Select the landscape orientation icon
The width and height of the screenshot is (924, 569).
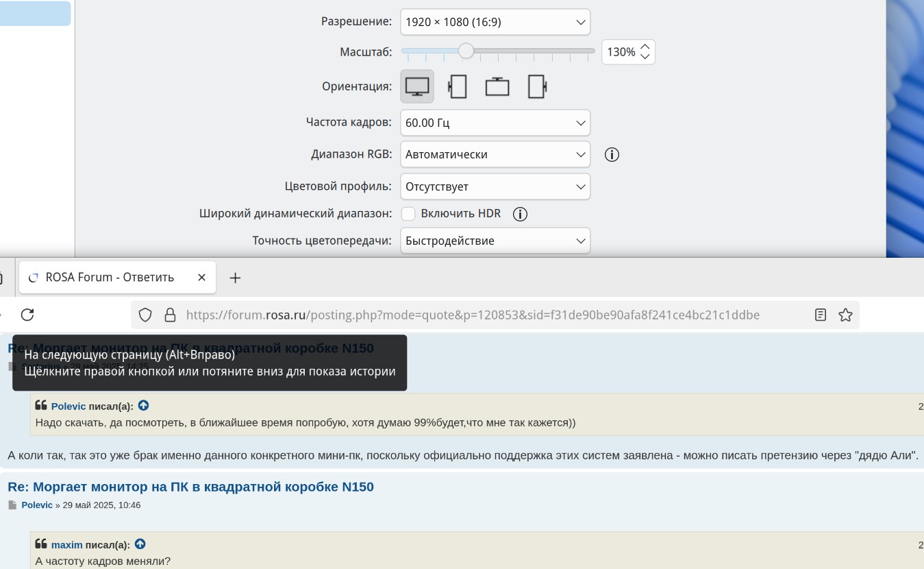tap(417, 86)
